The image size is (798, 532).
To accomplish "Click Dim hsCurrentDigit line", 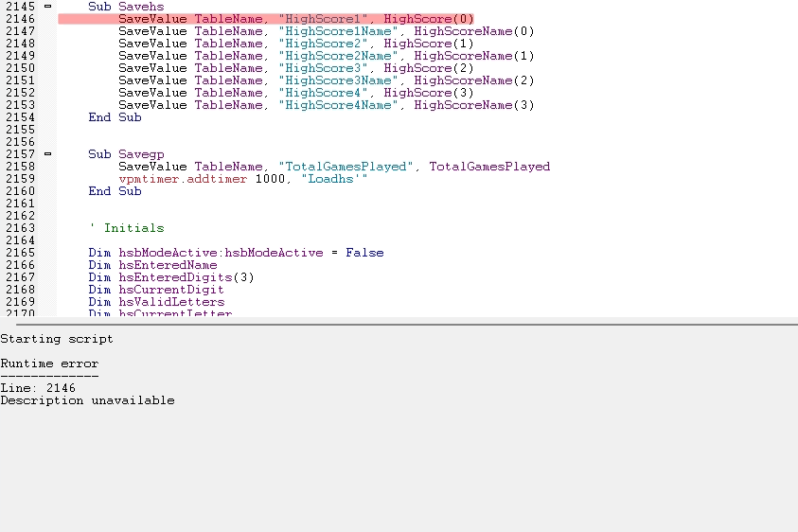I will tap(156, 290).
